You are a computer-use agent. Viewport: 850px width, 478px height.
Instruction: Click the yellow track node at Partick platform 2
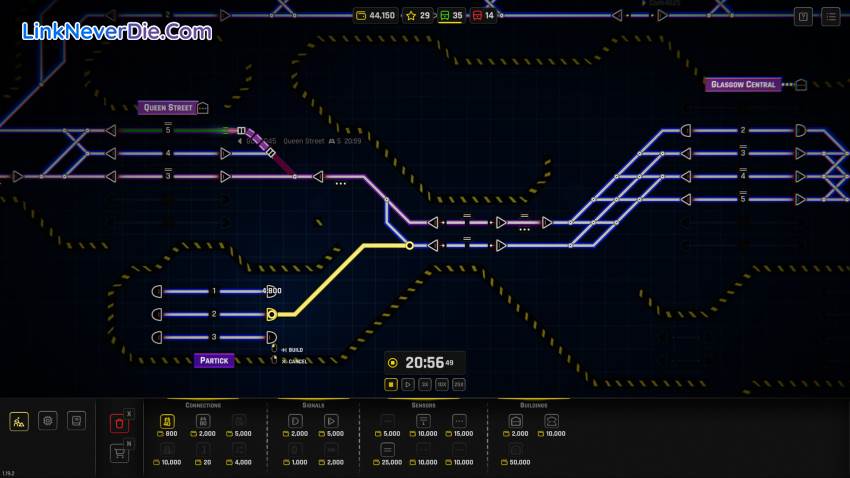coord(271,314)
